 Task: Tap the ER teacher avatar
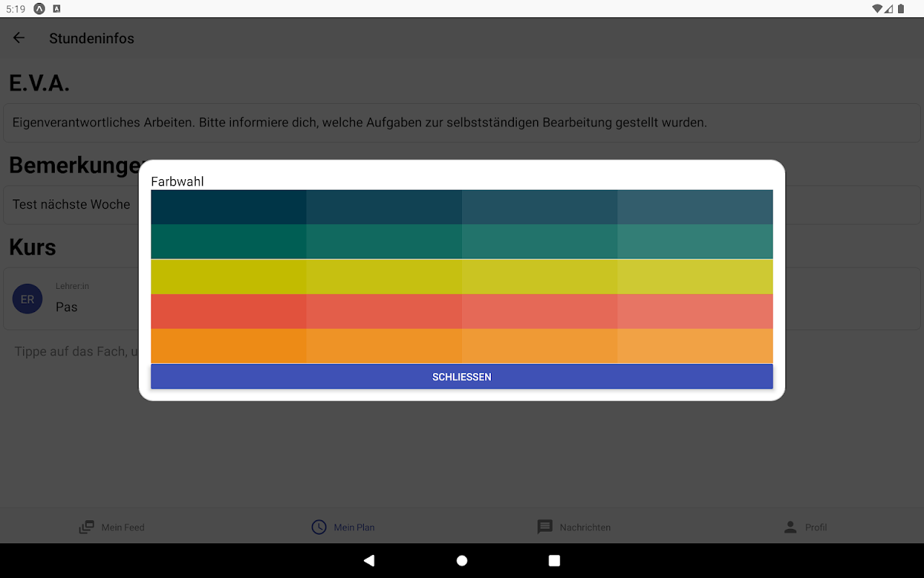coord(27,299)
